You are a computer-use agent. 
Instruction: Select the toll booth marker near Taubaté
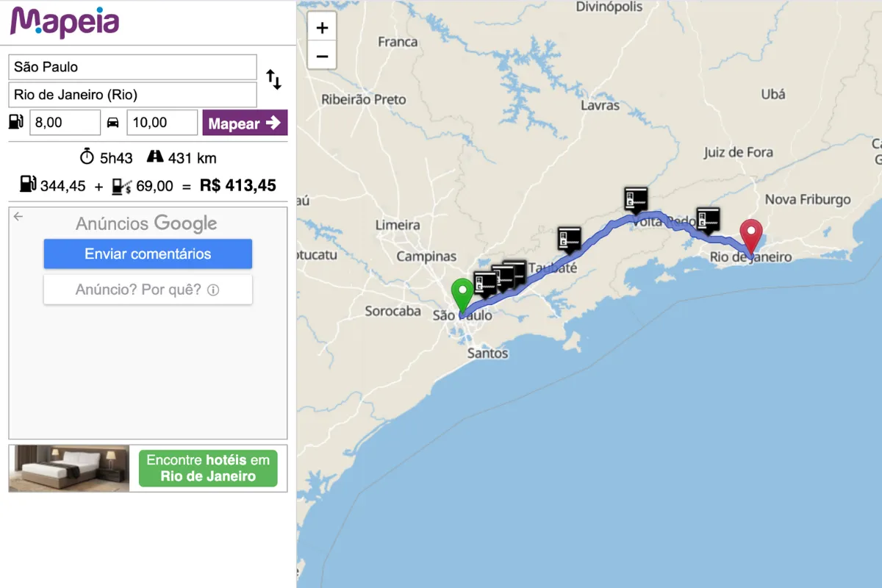tap(569, 238)
